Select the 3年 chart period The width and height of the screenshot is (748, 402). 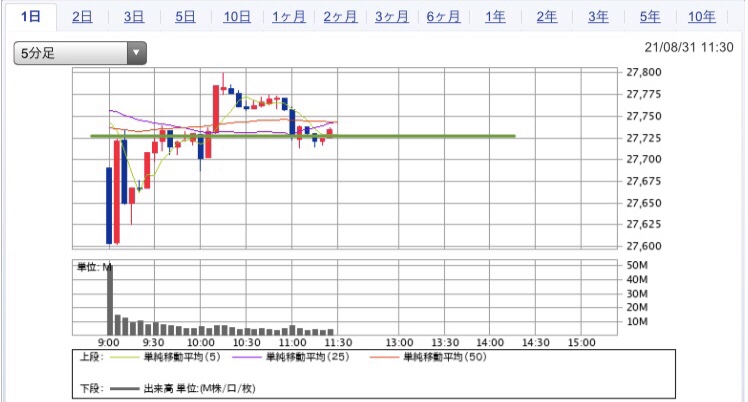[x=598, y=17]
